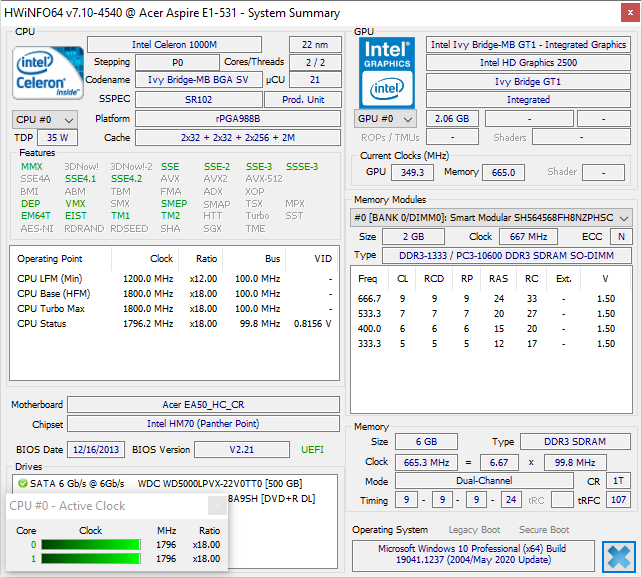Click the Chipset Intel HM70 field
The height and width of the screenshot is (578, 642).
click(x=203, y=424)
